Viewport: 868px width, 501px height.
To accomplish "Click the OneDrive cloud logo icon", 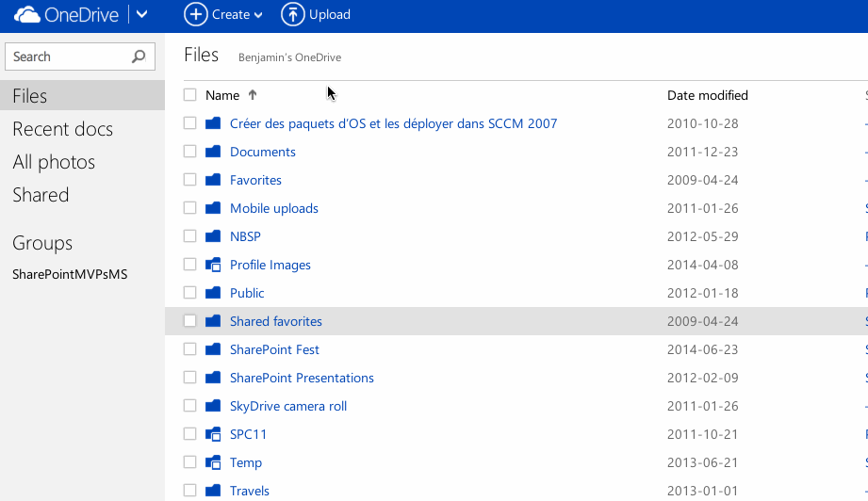I will 26,14.
